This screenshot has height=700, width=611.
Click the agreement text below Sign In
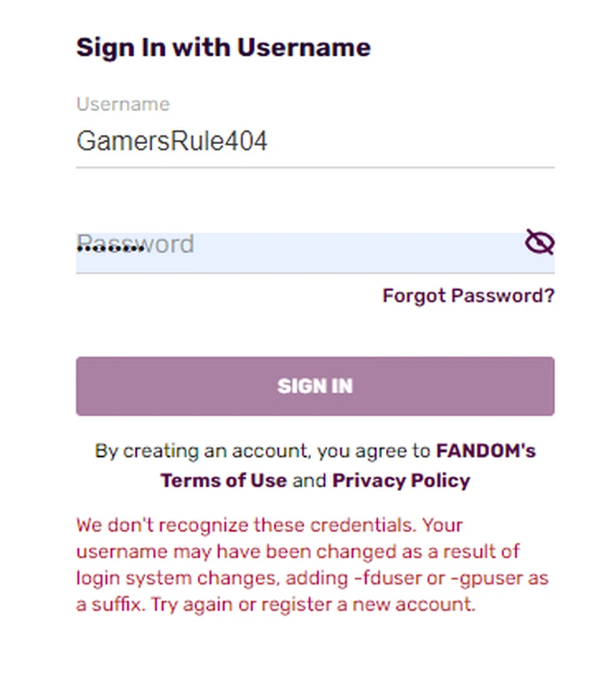pyautogui.click(x=315, y=465)
